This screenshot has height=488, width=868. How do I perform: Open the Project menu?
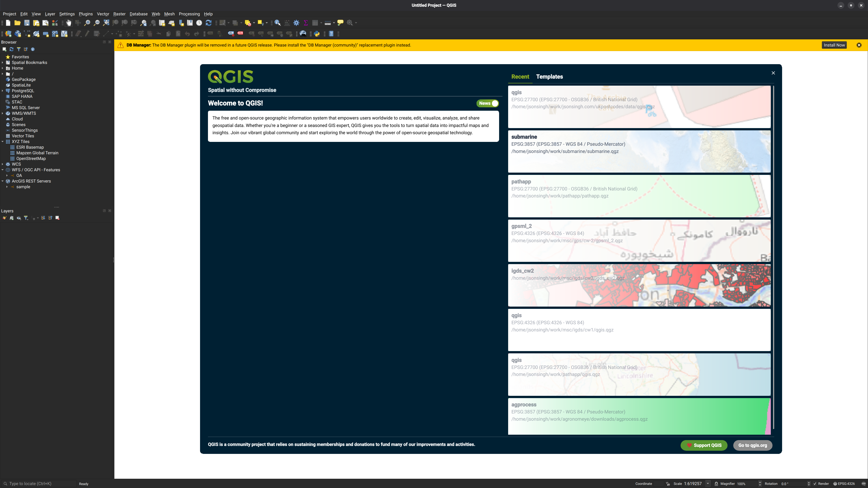pos(9,14)
